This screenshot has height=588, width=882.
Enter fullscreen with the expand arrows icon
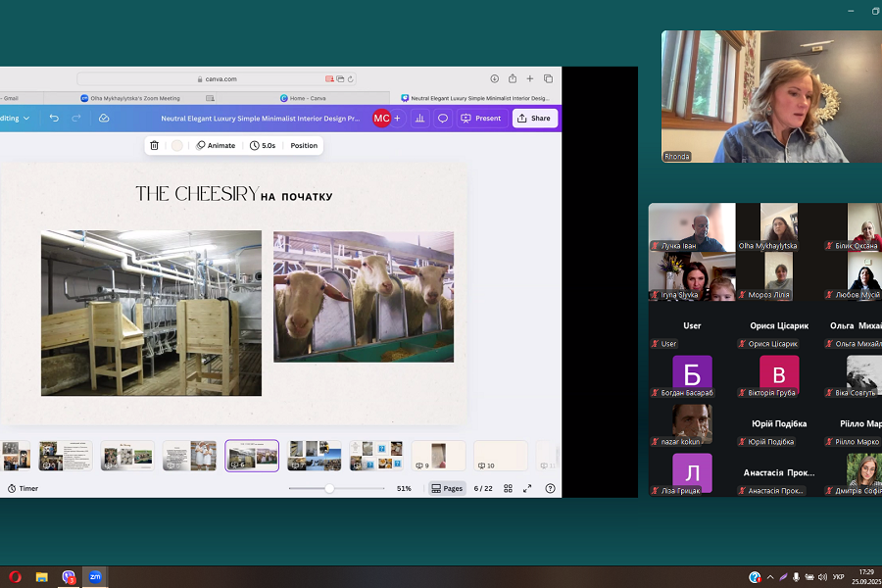click(x=527, y=488)
